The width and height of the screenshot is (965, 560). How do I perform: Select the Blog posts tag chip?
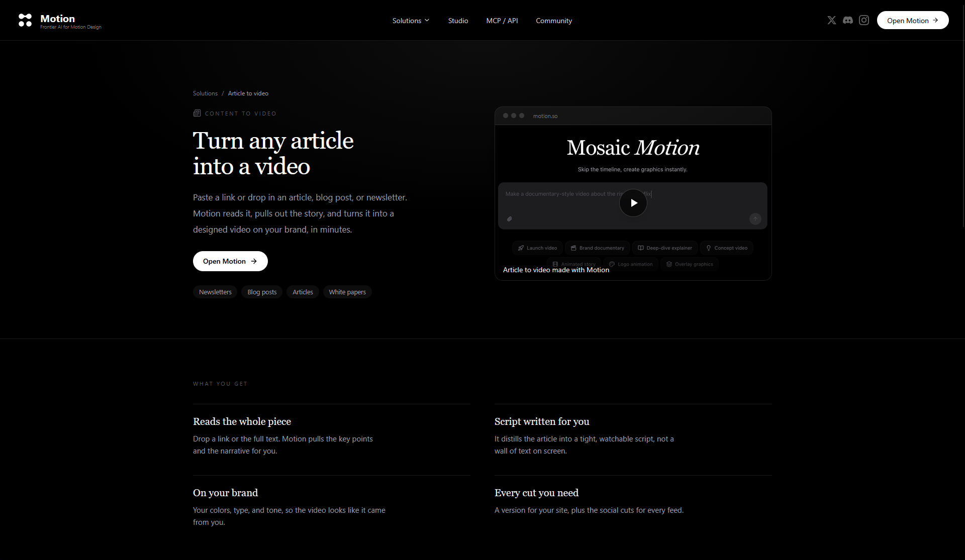(262, 292)
